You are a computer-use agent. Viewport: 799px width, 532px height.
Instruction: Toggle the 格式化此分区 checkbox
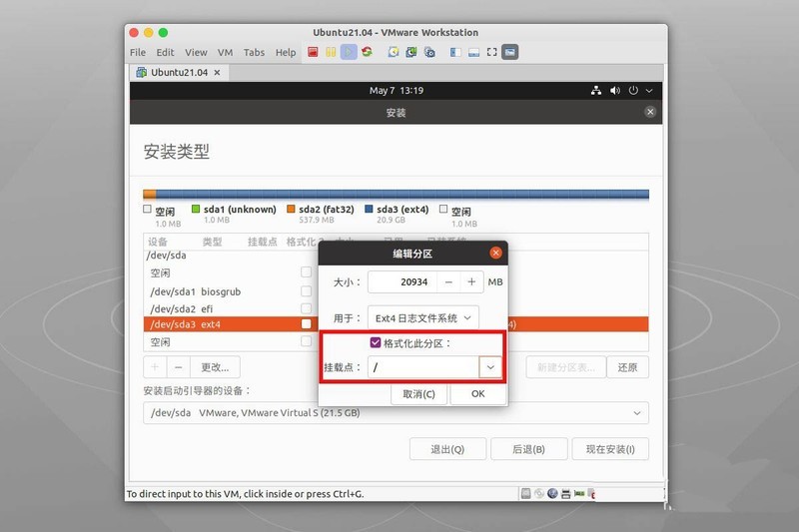(x=376, y=343)
